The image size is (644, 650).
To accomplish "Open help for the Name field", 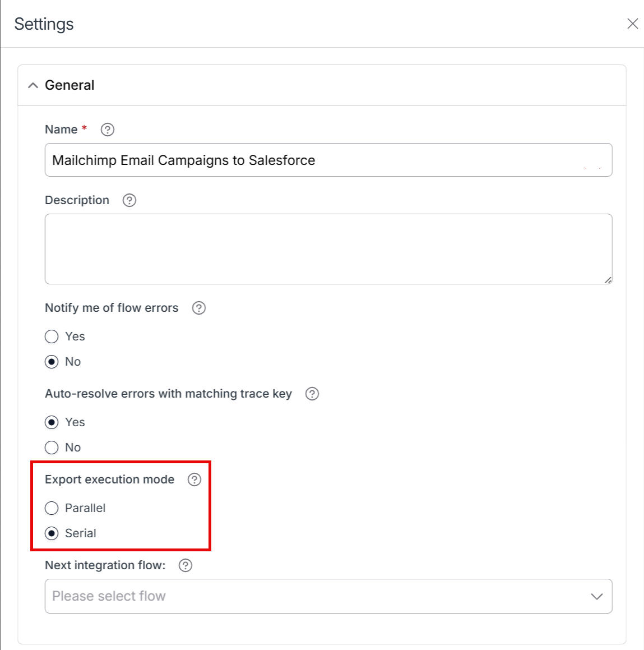I will point(108,130).
